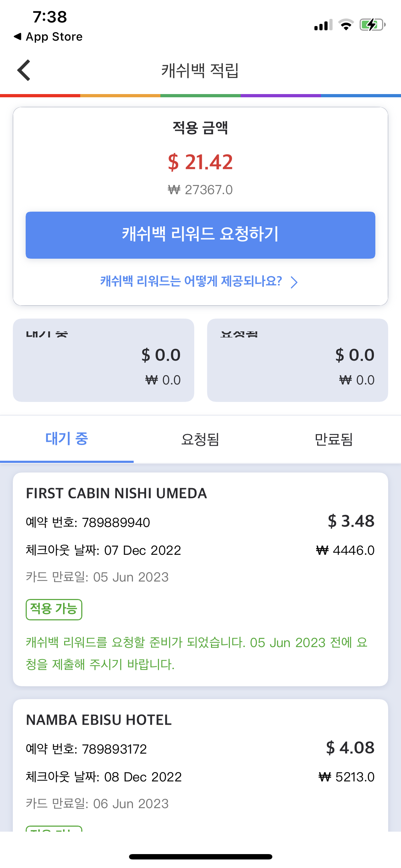Tap the back arrow in header
The image size is (401, 868).
(x=24, y=70)
